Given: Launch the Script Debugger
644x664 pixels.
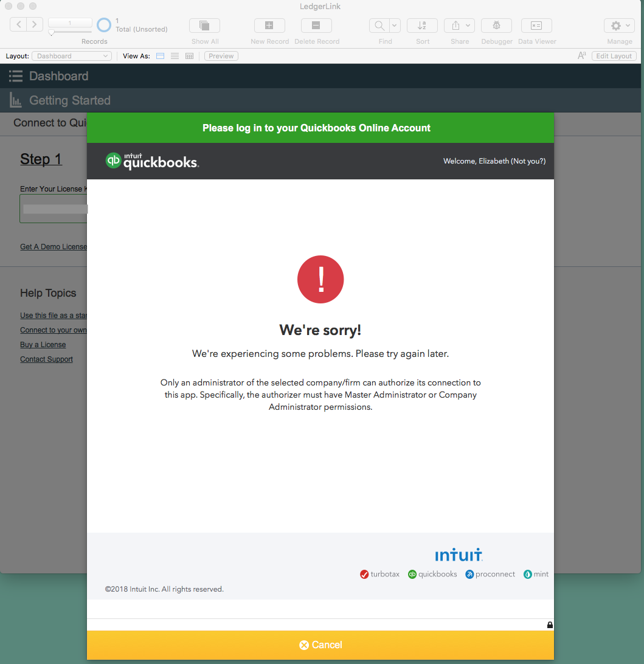Looking at the screenshot, I should (497, 26).
